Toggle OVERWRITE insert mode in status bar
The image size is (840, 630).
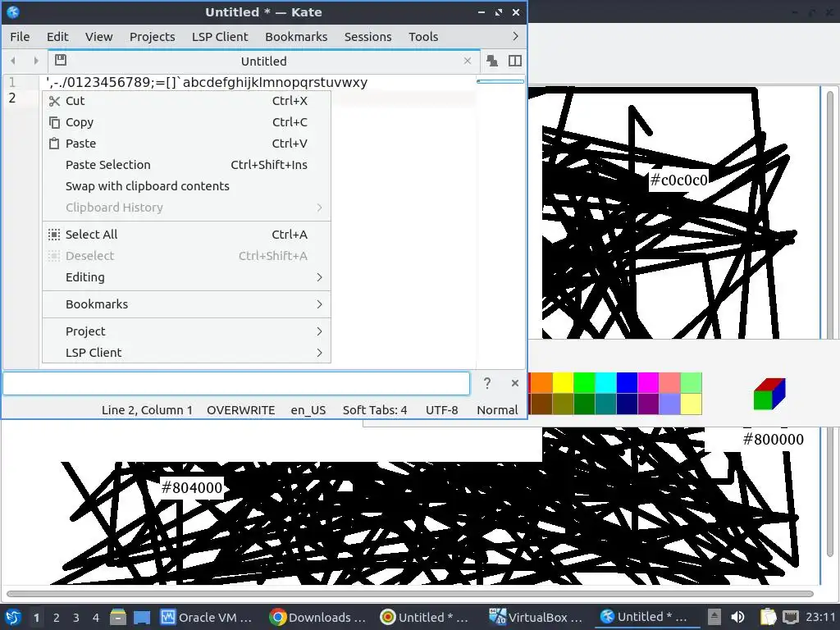pos(240,410)
